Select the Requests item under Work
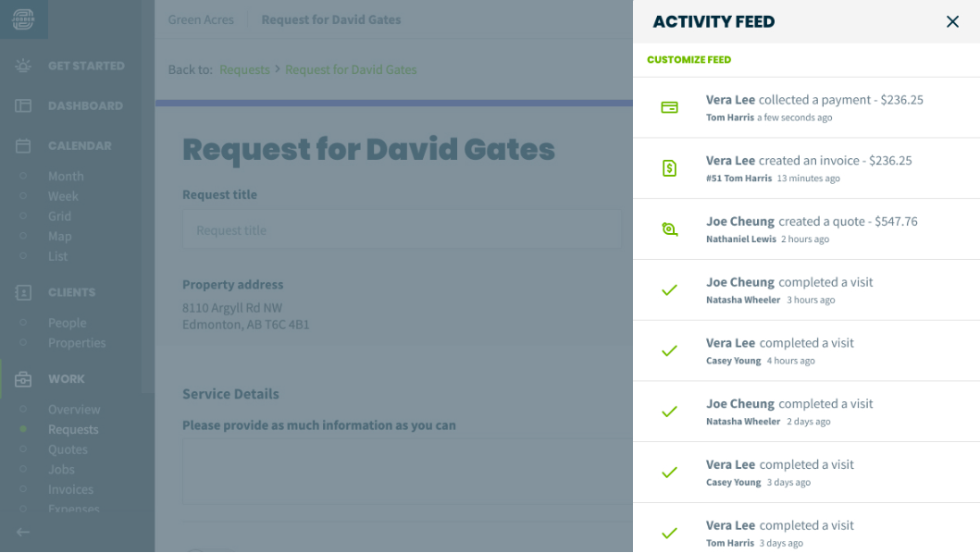 pyautogui.click(x=73, y=429)
